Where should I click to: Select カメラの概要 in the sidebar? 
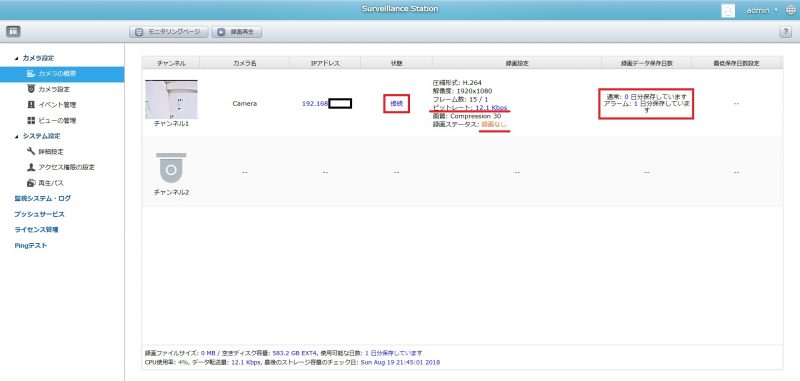point(62,74)
